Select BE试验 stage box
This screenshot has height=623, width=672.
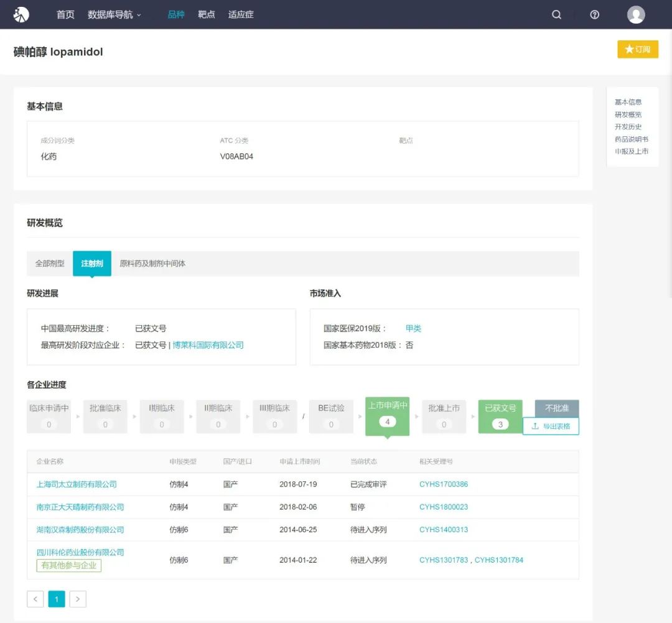coord(331,417)
